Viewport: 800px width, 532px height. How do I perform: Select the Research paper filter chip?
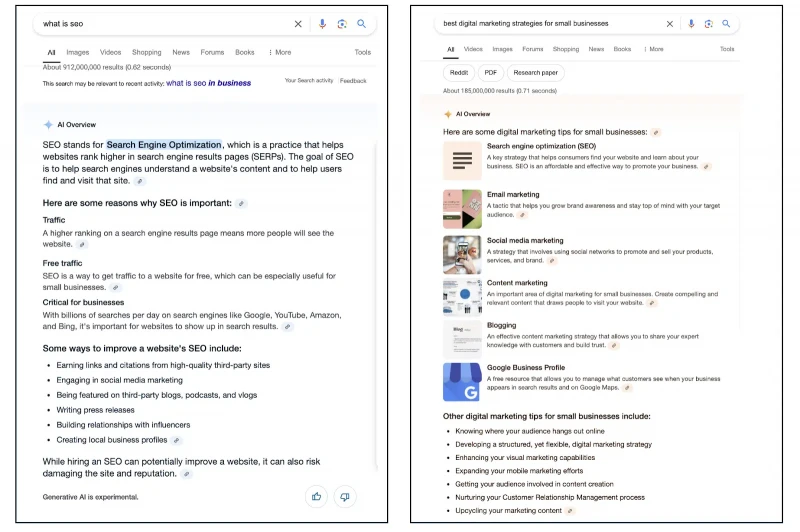click(x=535, y=73)
